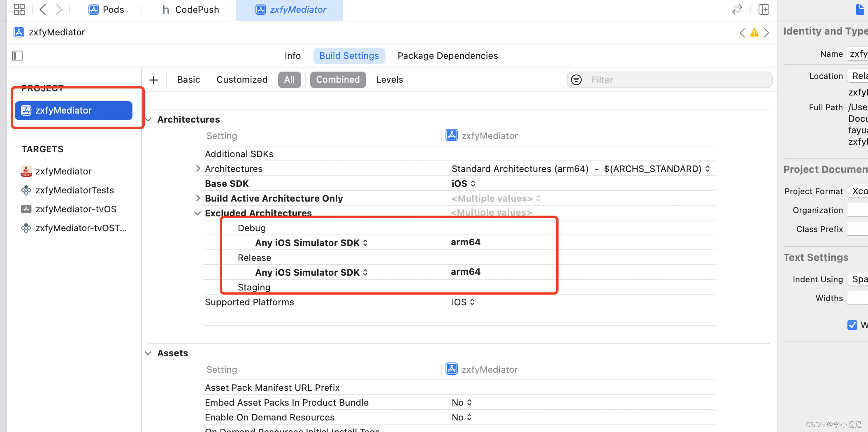The image size is (868, 432).
Task: Edit the Name field in inspector
Action: 858,54
